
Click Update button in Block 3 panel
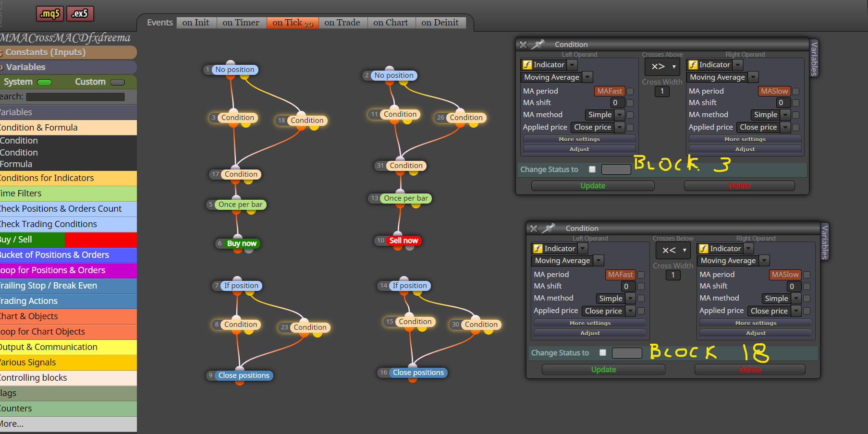(x=593, y=186)
